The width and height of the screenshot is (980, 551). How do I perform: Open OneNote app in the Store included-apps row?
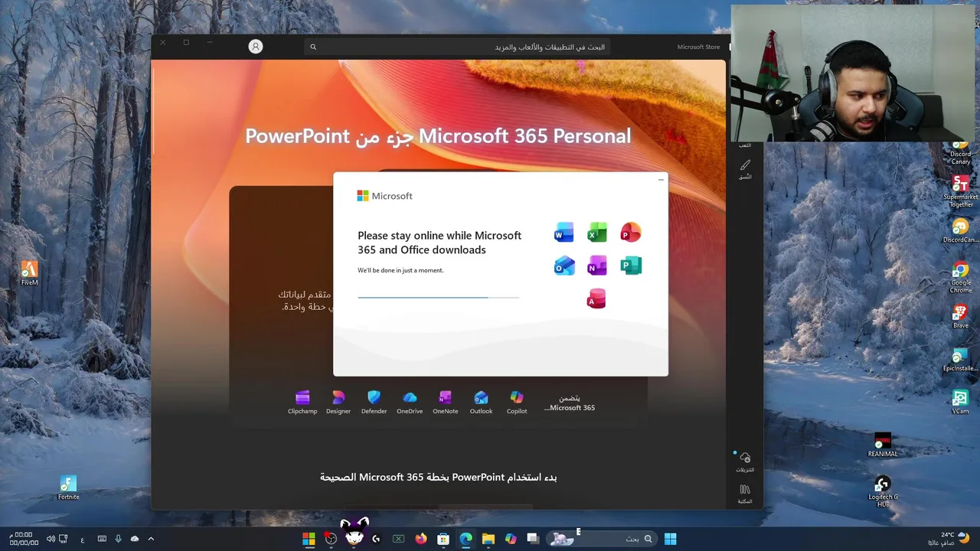(445, 403)
